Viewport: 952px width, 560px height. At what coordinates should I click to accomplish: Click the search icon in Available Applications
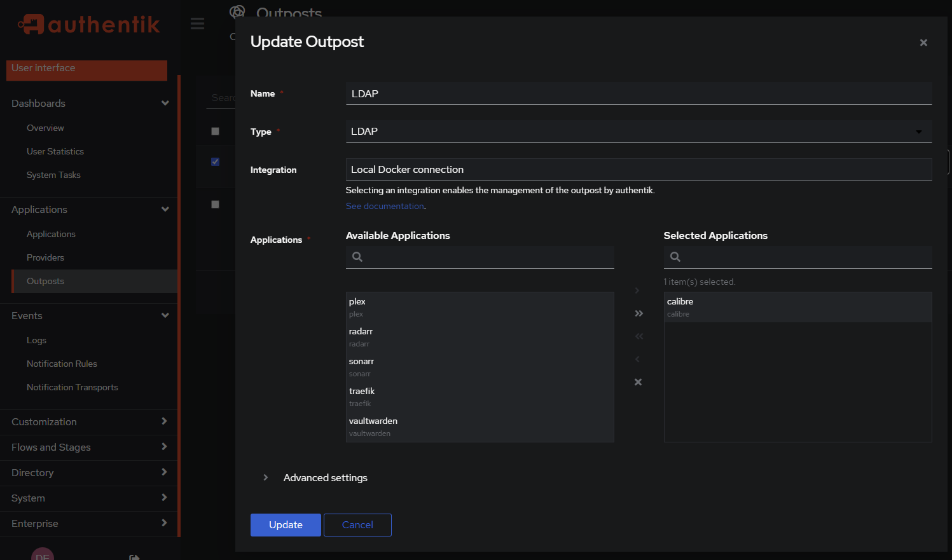(x=357, y=257)
